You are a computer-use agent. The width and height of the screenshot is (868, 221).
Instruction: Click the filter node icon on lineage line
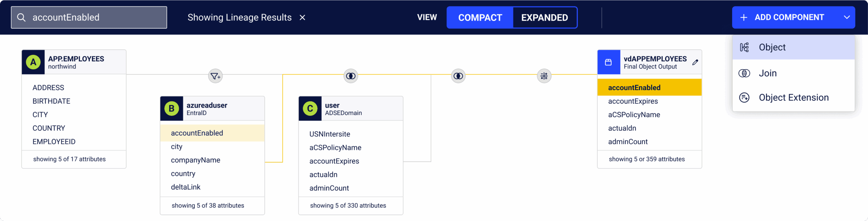coord(215,76)
